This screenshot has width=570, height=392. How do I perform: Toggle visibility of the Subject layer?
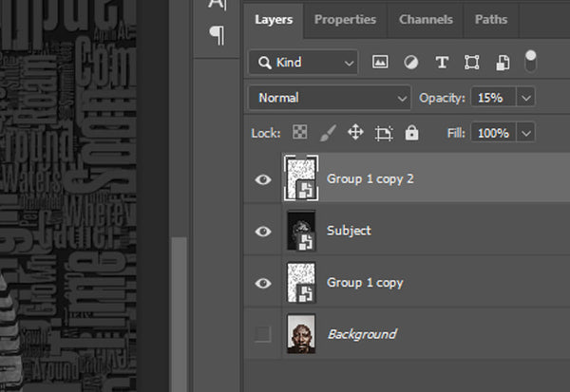[x=264, y=232]
